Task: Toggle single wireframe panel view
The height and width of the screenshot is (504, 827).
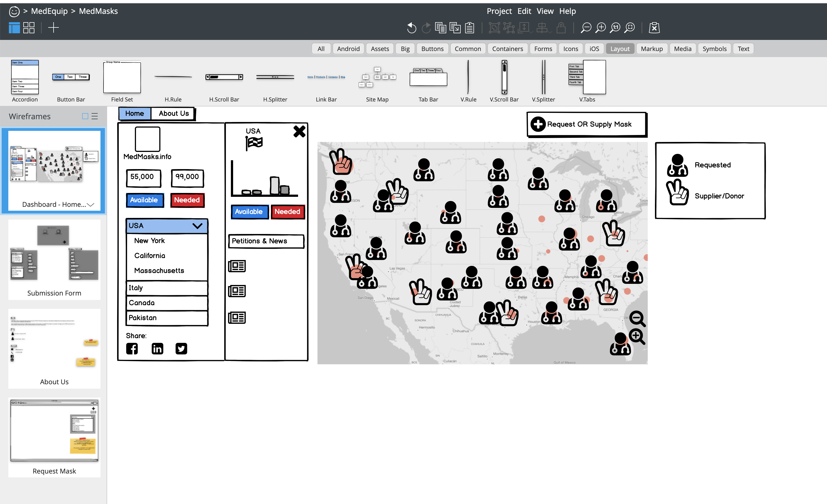Action: (14, 28)
